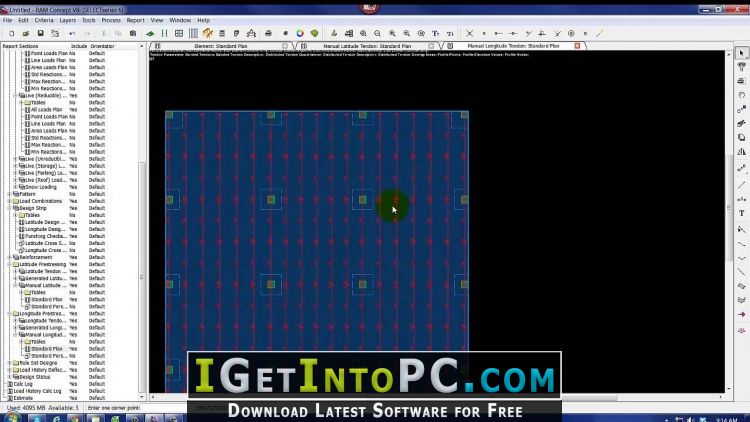
Task: Open the Criteria menu
Action: (x=44, y=21)
